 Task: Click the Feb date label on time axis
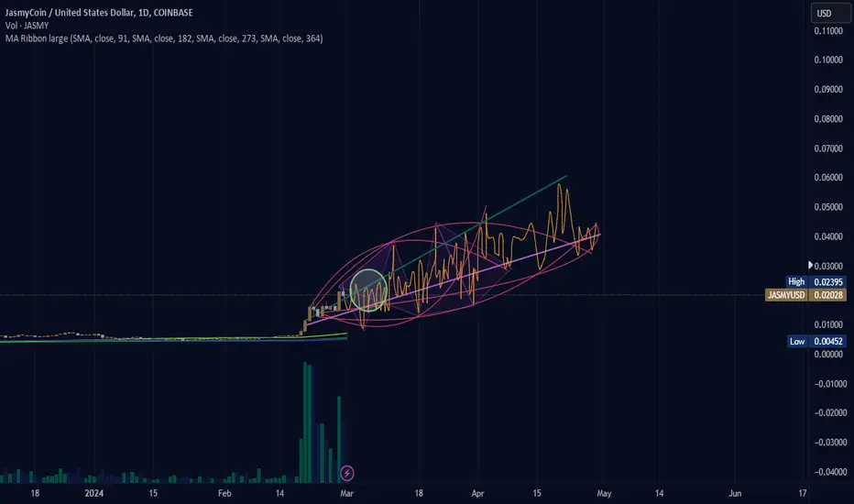224,494
